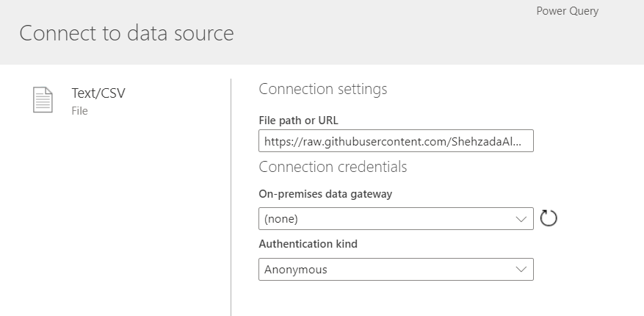The image size is (644, 316).
Task: Click the githubusercontent URL text
Action: click(x=389, y=141)
